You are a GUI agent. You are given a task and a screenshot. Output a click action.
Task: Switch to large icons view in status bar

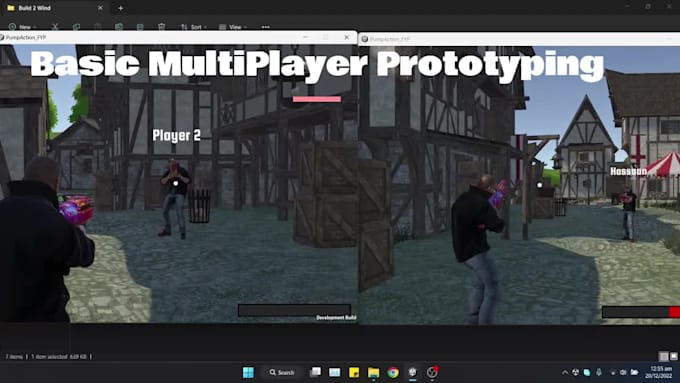pos(673,356)
